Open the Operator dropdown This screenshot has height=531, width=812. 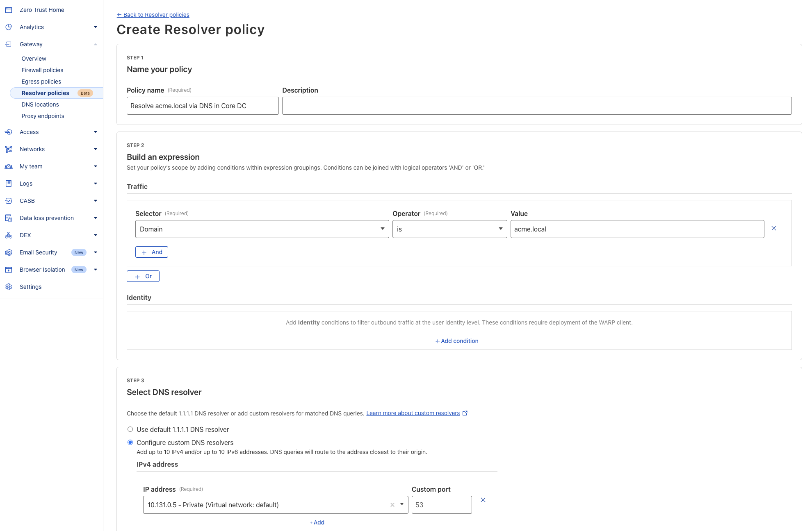[449, 229]
